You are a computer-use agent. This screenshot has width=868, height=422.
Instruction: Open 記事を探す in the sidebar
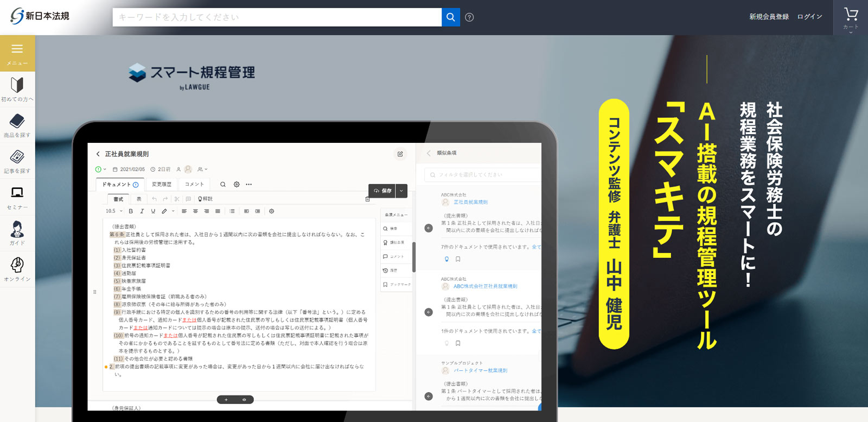[x=17, y=161]
